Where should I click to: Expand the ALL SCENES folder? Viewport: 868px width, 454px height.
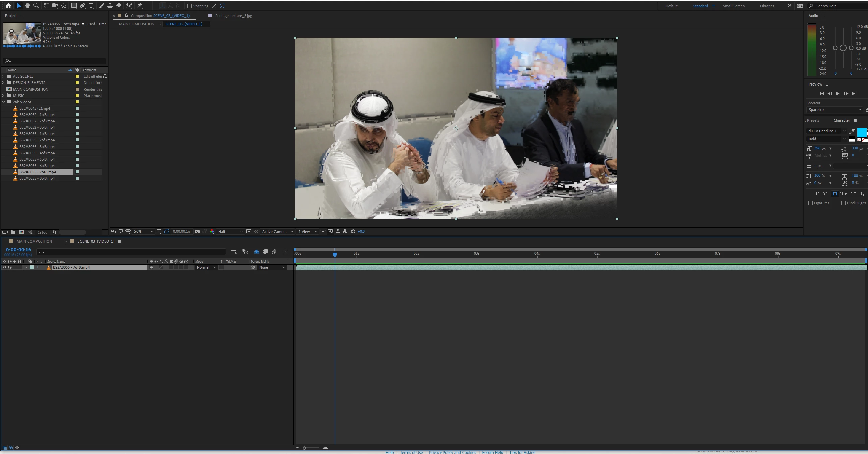coord(3,76)
